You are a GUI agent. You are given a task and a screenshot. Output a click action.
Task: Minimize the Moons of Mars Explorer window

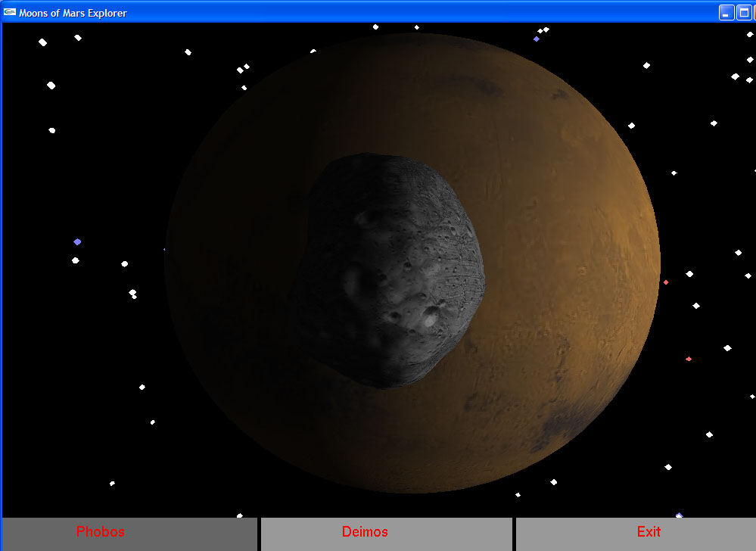point(726,13)
